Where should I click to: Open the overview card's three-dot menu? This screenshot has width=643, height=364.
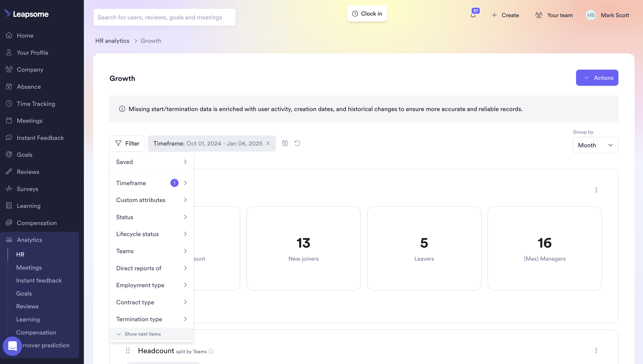click(596, 190)
